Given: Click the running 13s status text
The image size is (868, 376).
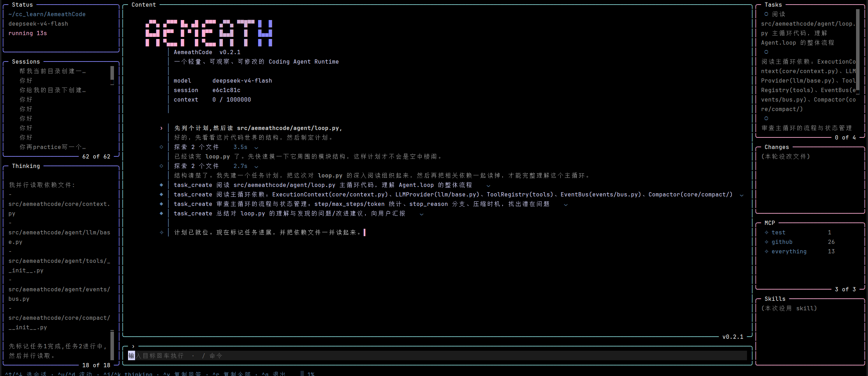Looking at the screenshot, I should (x=28, y=33).
